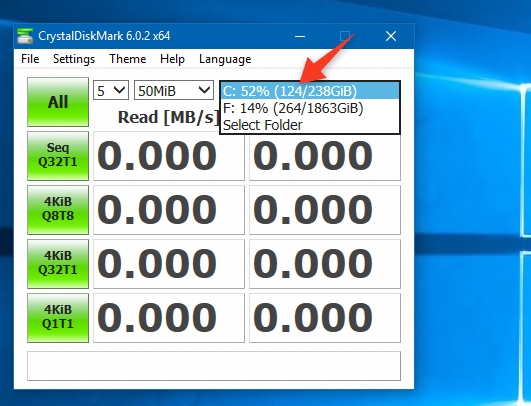The height and width of the screenshot is (406, 531).
Task: Maximize the CrystalDiskMark window
Action: [x=345, y=36]
